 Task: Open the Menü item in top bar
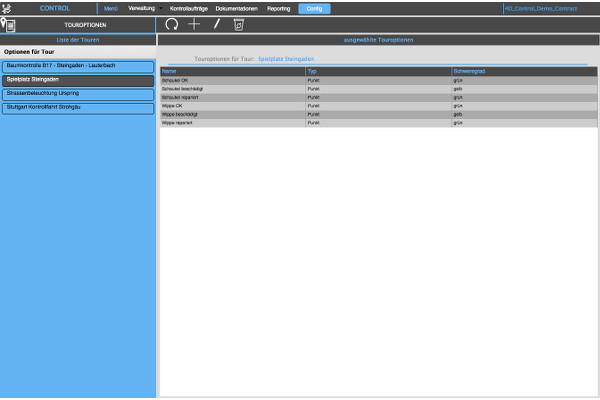coord(110,8)
